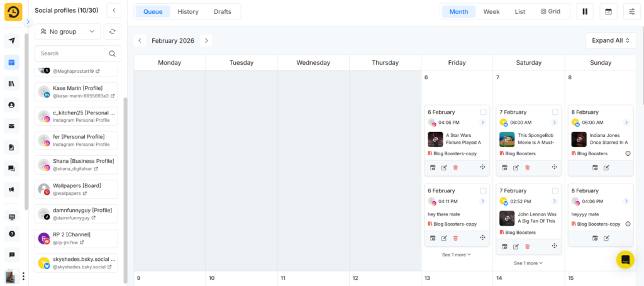The width and height of the screenshot is (644, 286).
Task: Delete the 6 February 04:06 PM post
Action: click(455, 167)
